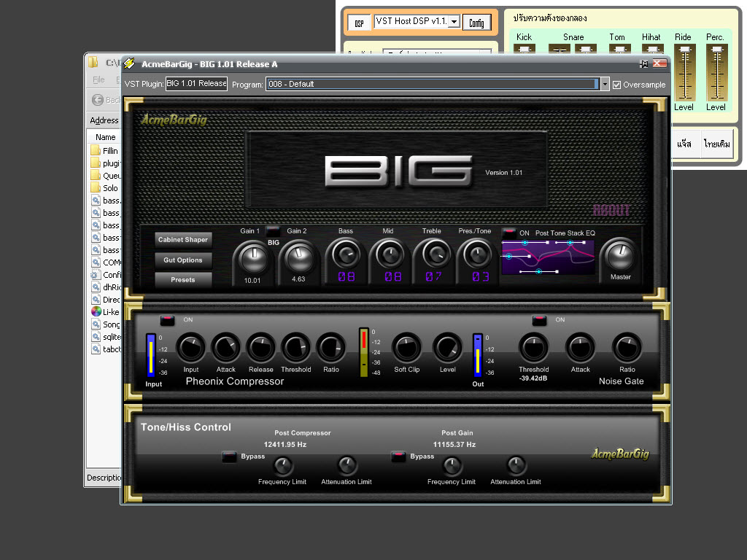Click the pin icon in plugin title bar
Image resolution: width=747 pixels, height=560 pixels.
644,64
